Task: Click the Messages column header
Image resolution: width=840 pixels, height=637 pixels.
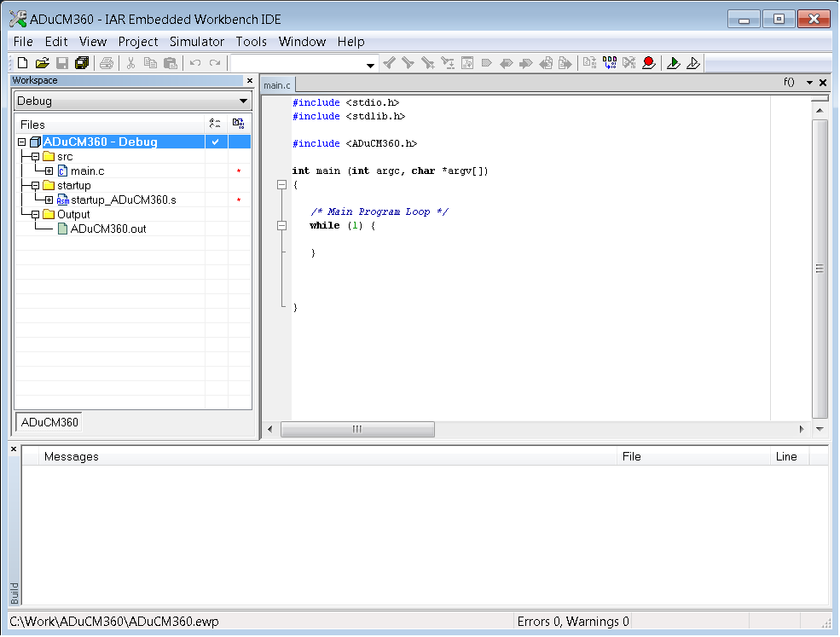Action: click(327, 456)
